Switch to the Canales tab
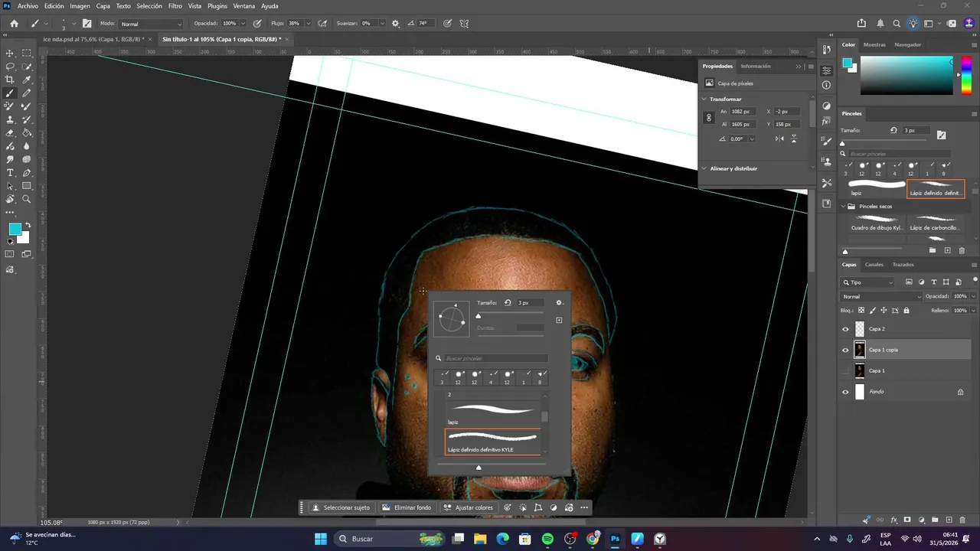 874,265
